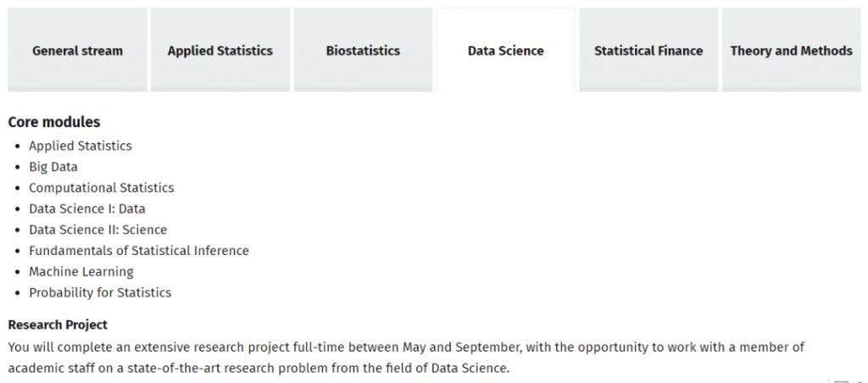
Task: Click Applied Statistics in the core modules list
Action: (81, 146)
